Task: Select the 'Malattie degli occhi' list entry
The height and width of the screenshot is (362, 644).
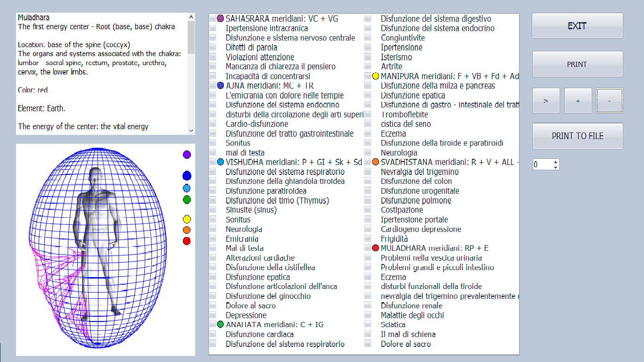Action: (412, 315)
